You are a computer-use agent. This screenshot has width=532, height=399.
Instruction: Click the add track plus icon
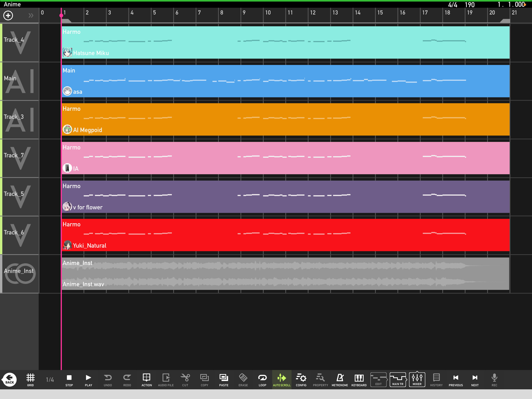8,16
